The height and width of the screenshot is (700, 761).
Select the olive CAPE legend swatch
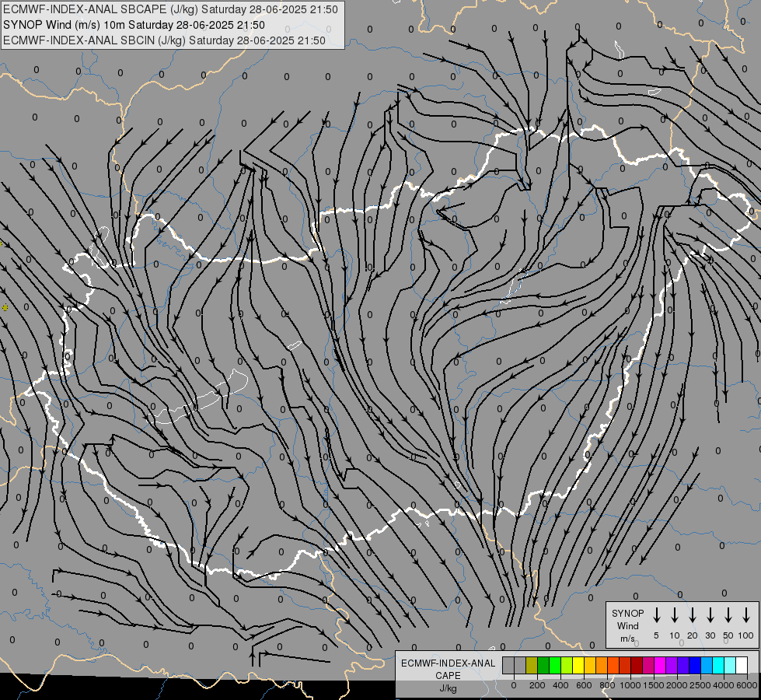[532, 665]
